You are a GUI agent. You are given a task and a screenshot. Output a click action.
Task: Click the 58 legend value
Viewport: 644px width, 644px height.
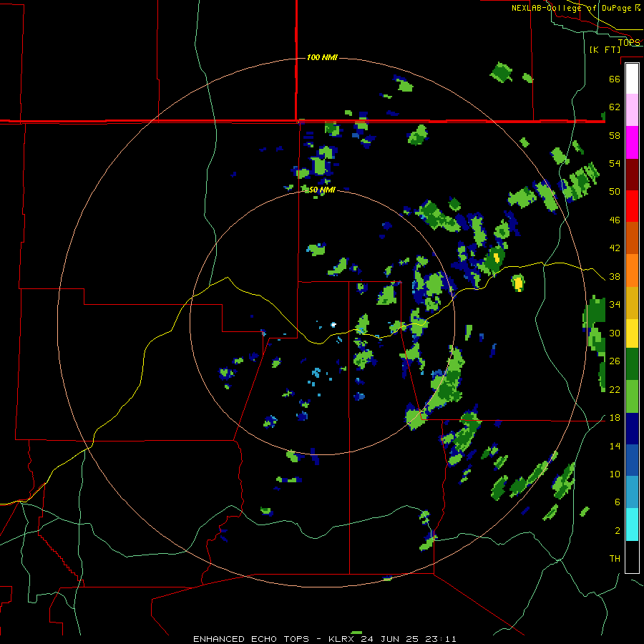point(615,135)
